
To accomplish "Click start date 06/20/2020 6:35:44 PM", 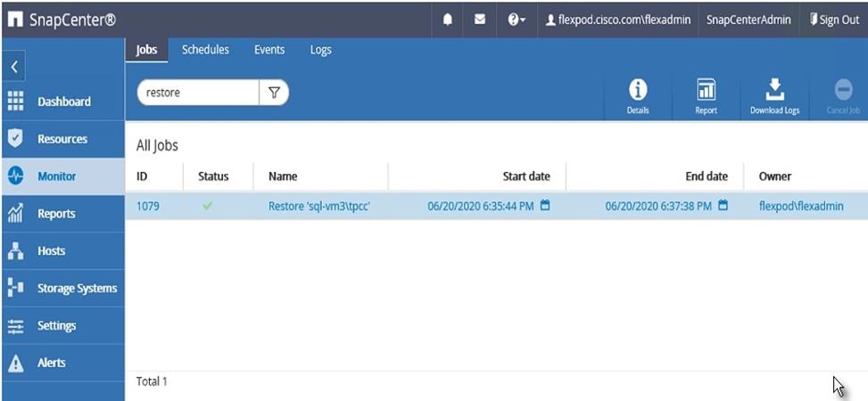I will pos(481,207).
